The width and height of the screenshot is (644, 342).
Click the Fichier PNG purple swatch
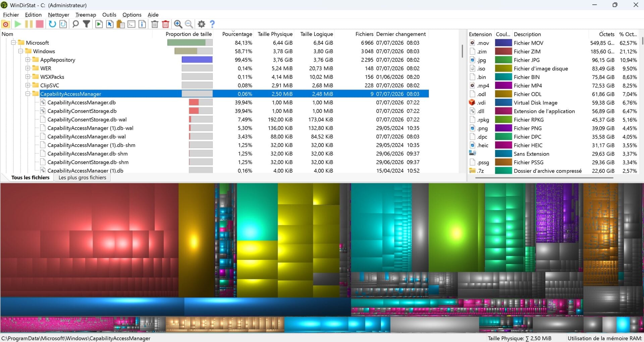(503, 128)
